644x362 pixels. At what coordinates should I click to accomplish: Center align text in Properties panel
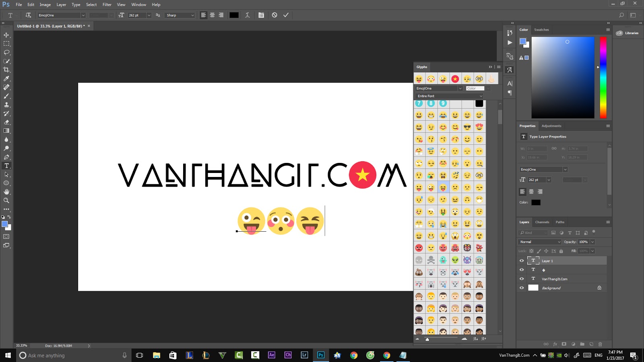pos(531,191)
